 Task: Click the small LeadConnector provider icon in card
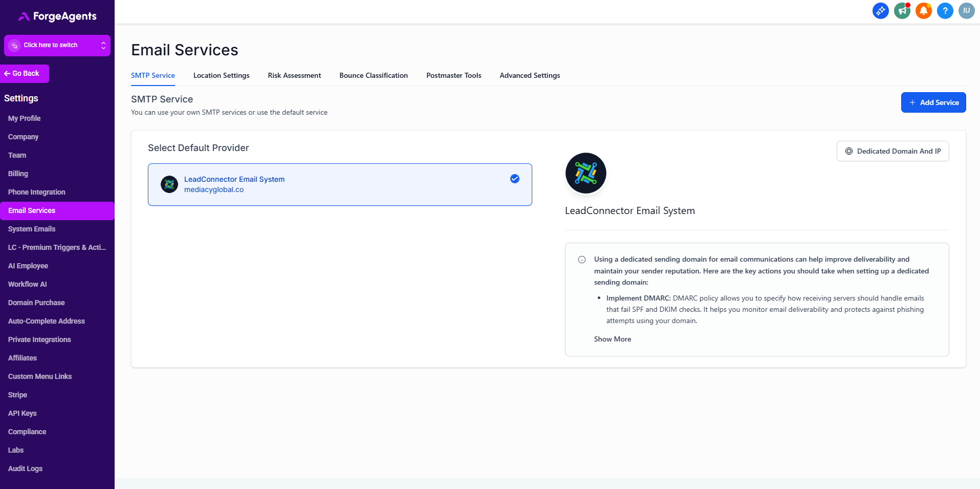[x=169, y=184]
